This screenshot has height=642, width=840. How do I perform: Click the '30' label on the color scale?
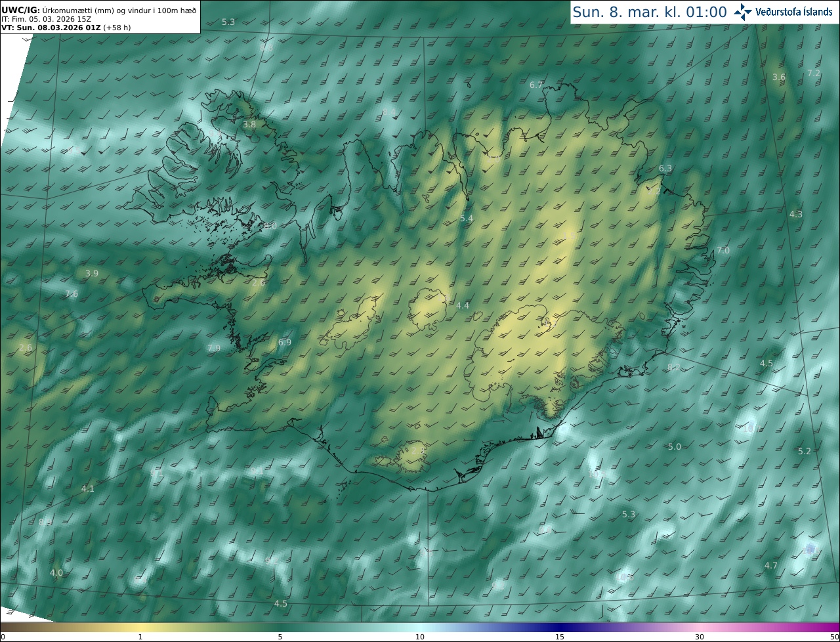coord(700,637)
